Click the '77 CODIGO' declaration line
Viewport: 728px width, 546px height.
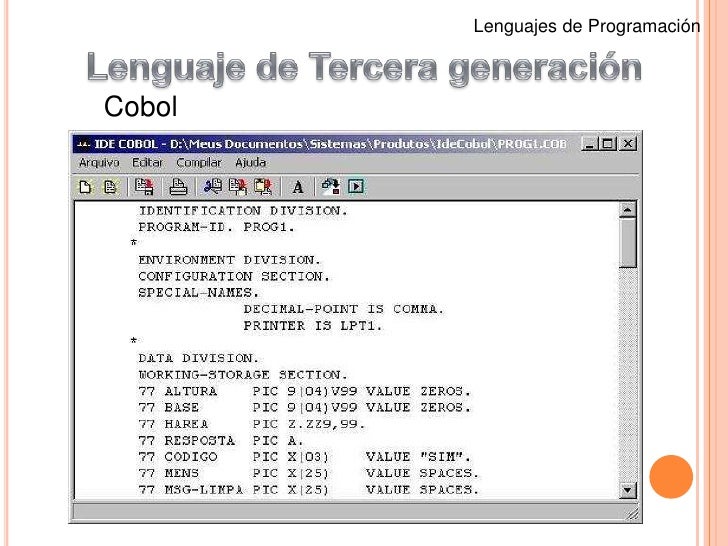[x=305, y=457]
